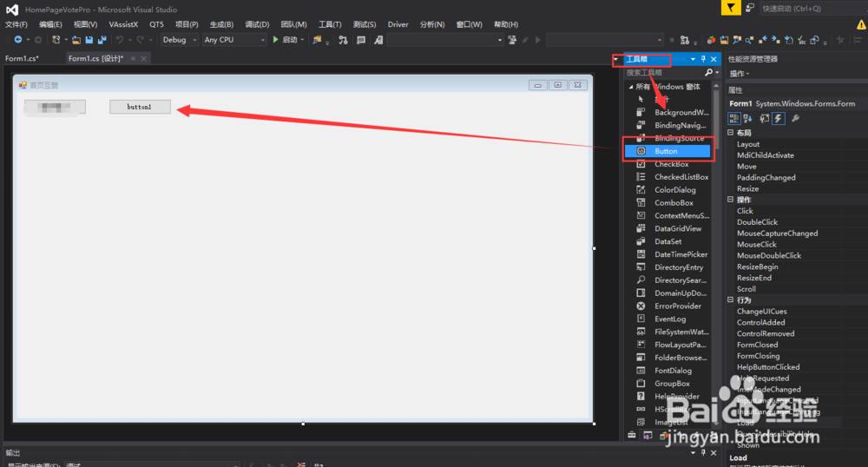Click the Events lightning bolt icon
Image resolution: width=868 pixels, height=467 pixels.
tap(779, 118)
